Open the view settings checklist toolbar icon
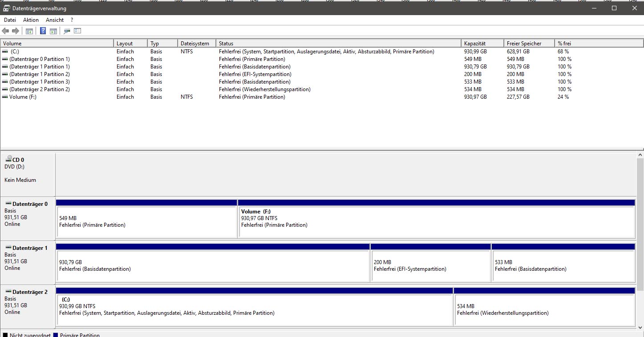Screen dimensions: 644x337 pos(77,31)
